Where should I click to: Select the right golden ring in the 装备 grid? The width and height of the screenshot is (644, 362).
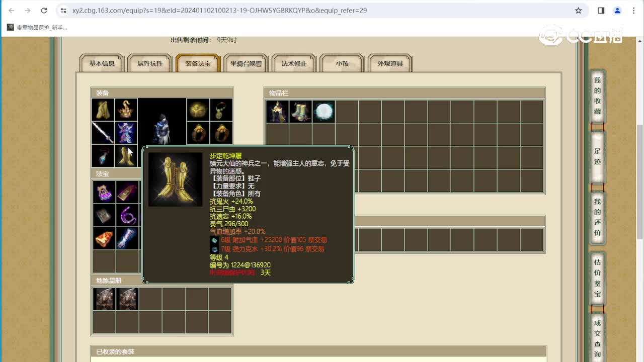click(x=221, y=133)
